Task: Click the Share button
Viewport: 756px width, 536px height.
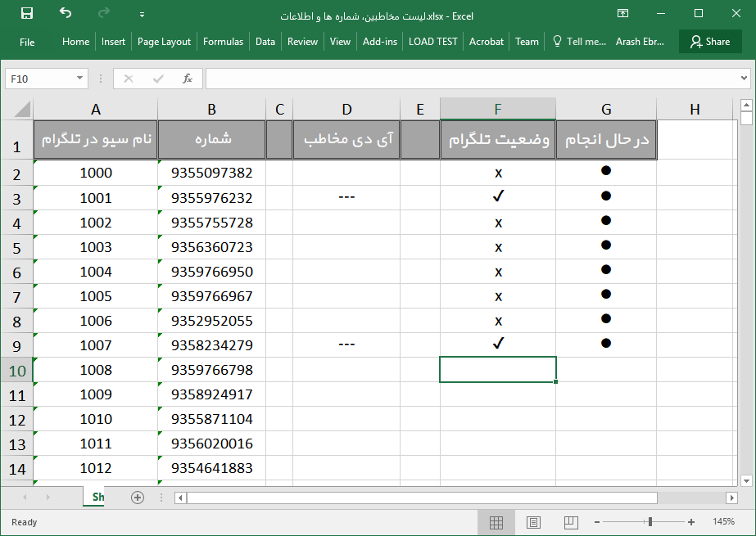Action: coord(710,42)
